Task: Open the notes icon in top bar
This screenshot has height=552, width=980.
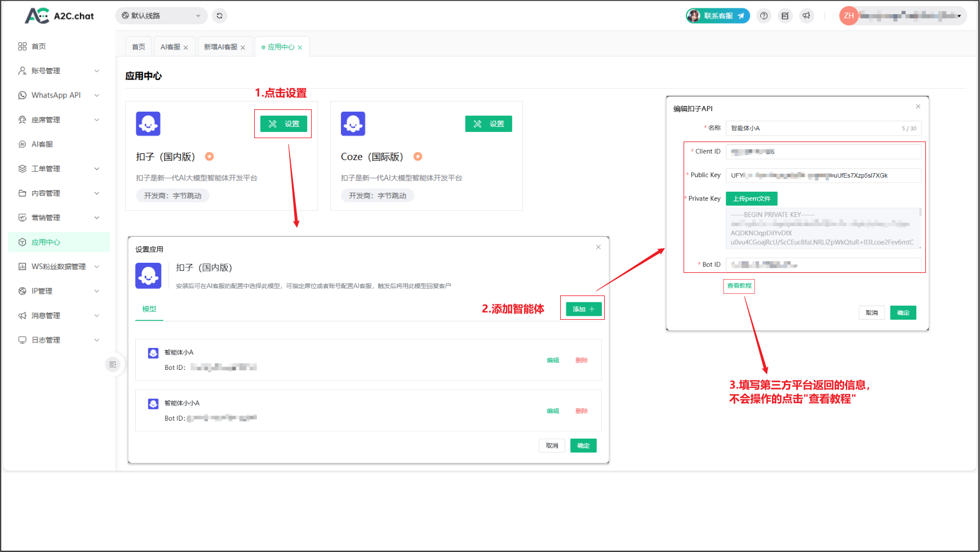Action: pyautogui.click(x=785, y=16)
